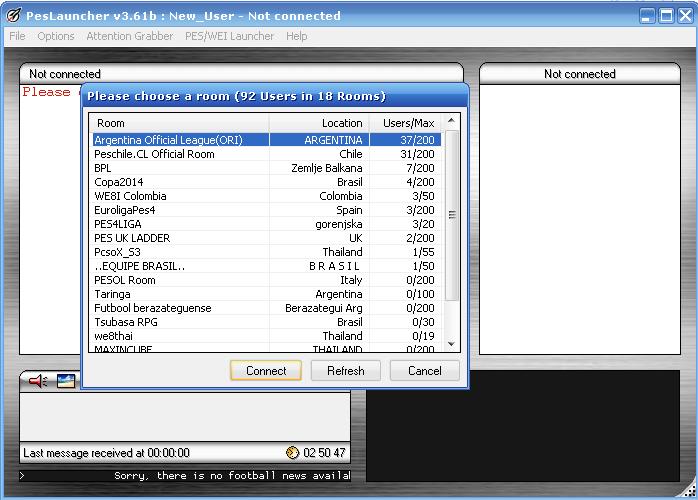The height and width of the screenshot is (500, 698).
Task: Minimize the PesLauncher window
Action: [x=647, y=16]
